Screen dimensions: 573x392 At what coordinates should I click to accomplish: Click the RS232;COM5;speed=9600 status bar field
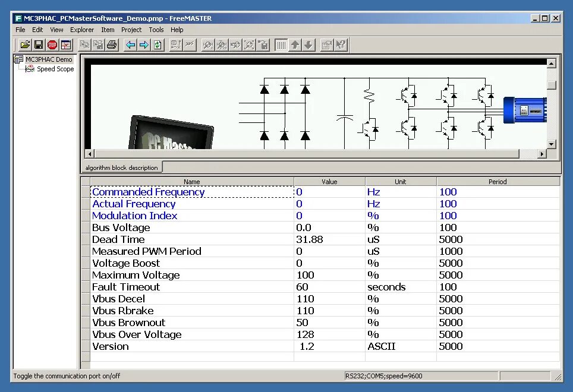tap(421, 376)
